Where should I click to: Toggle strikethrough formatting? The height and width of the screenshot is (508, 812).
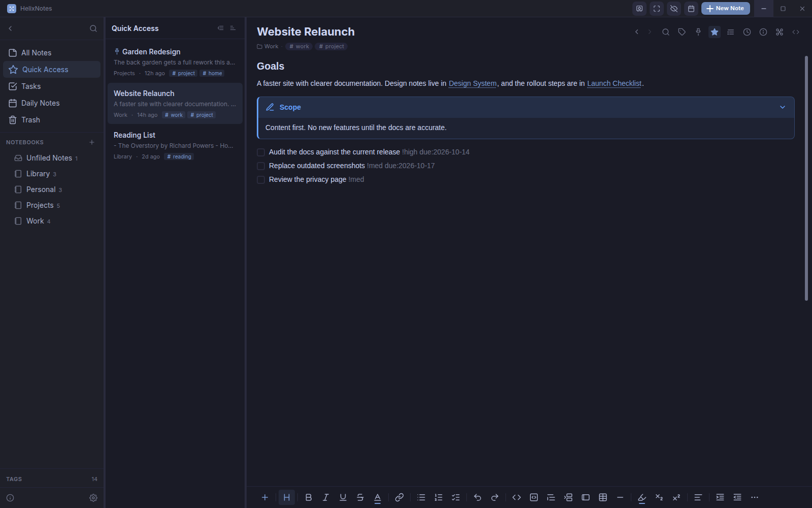[x=360, y=497]
